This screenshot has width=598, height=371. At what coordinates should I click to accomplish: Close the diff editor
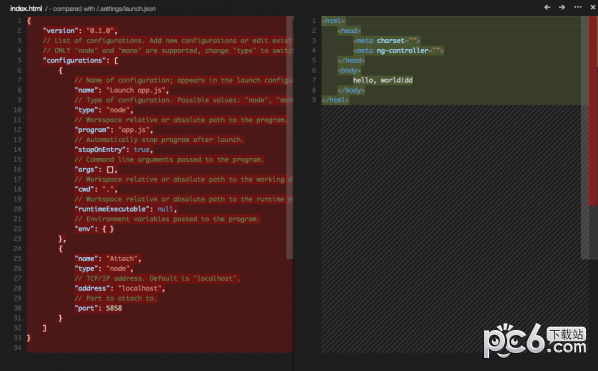593,7
